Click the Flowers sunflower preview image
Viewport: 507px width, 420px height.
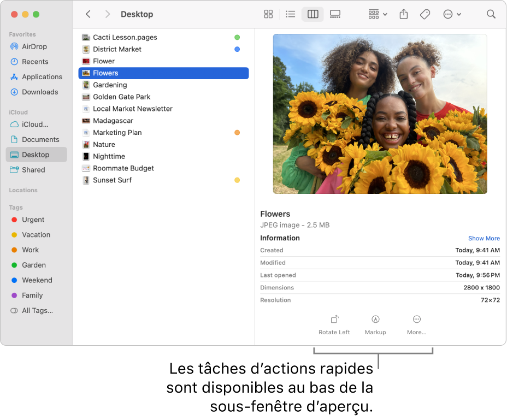[x=380, y=114]
